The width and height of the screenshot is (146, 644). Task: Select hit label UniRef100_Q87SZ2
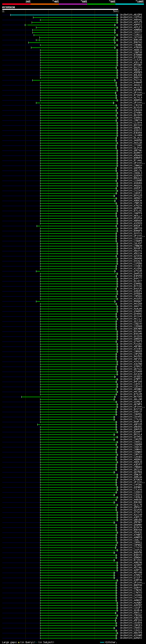pyautogui.click(x=131, y=369)
